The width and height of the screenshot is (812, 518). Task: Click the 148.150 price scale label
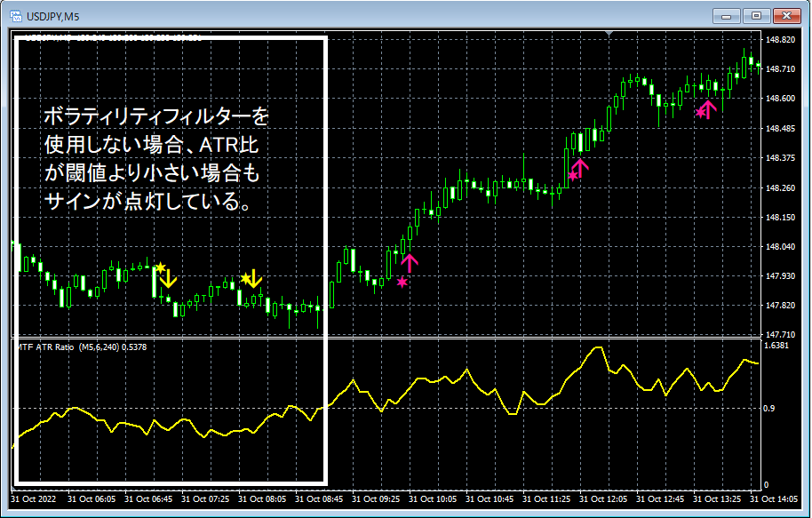tap(780, 218)
